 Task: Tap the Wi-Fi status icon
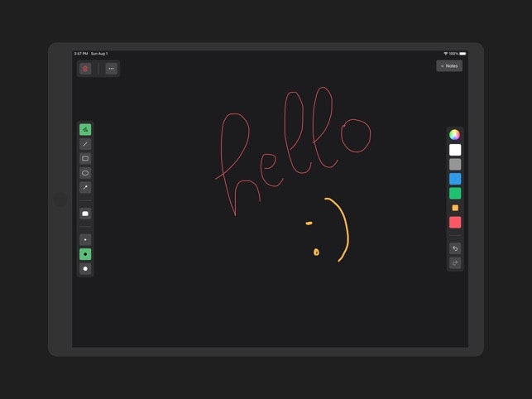tap(445, 54)
